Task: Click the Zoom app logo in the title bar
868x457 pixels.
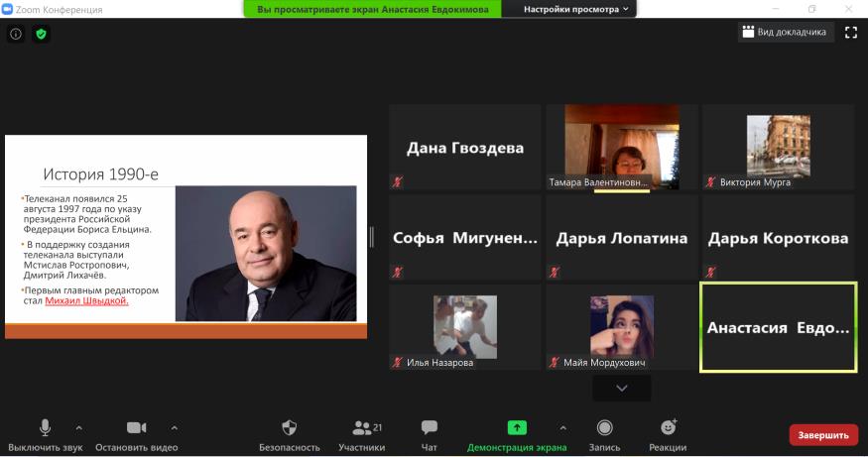Action: 7,9
